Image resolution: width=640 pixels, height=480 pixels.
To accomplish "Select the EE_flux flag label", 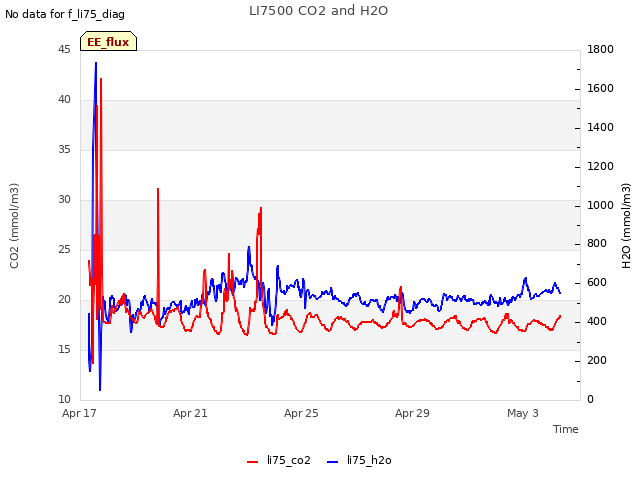I will point(108,42).
